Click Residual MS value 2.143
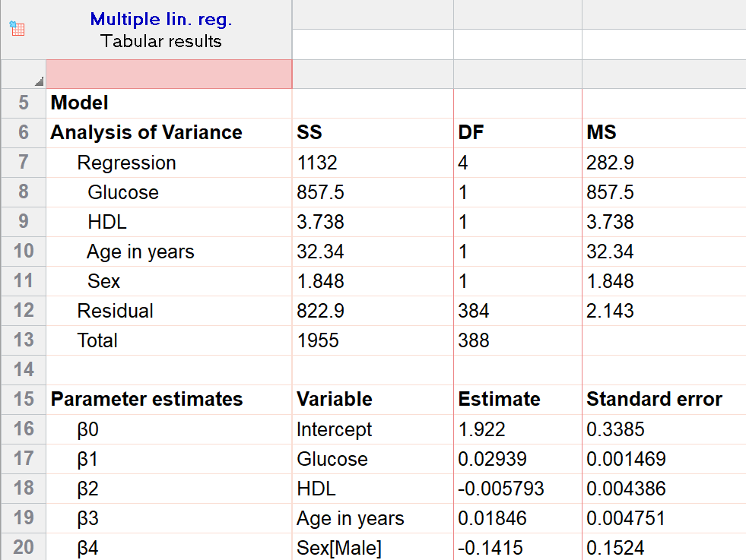 610,311
